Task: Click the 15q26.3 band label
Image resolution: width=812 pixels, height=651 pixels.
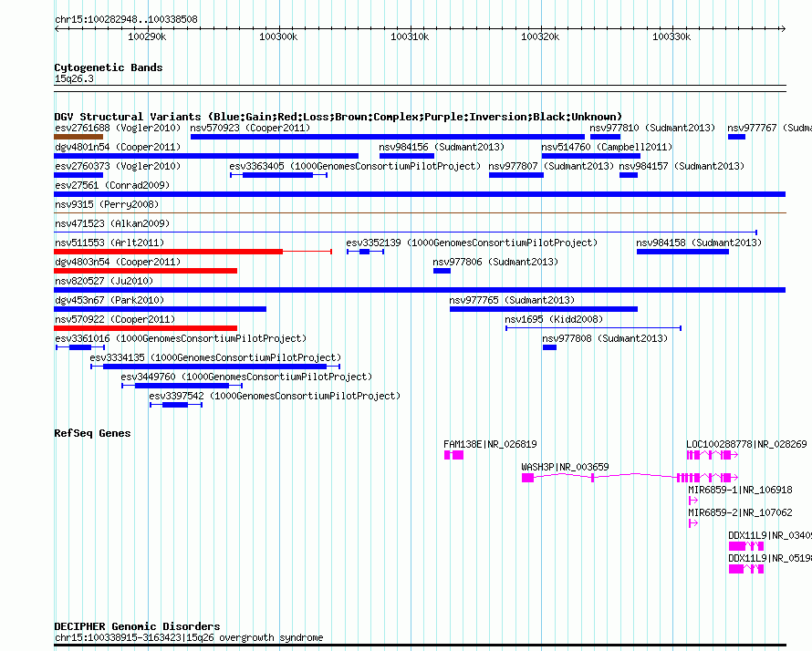Action: (74, 78)
